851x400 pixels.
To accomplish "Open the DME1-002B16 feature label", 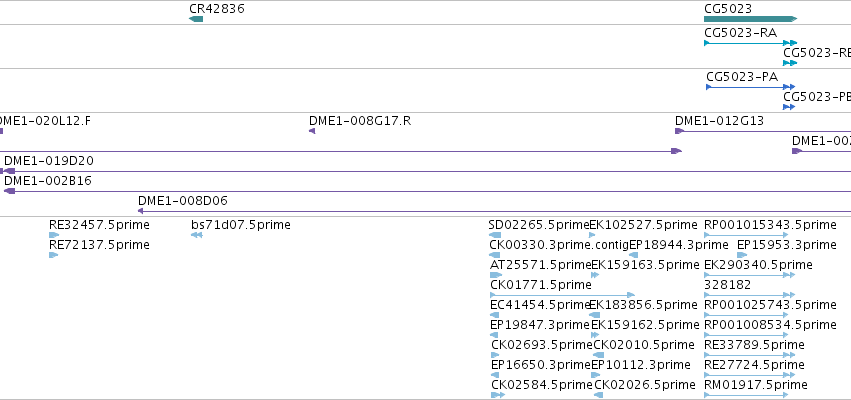I will (x=48, y=181).
